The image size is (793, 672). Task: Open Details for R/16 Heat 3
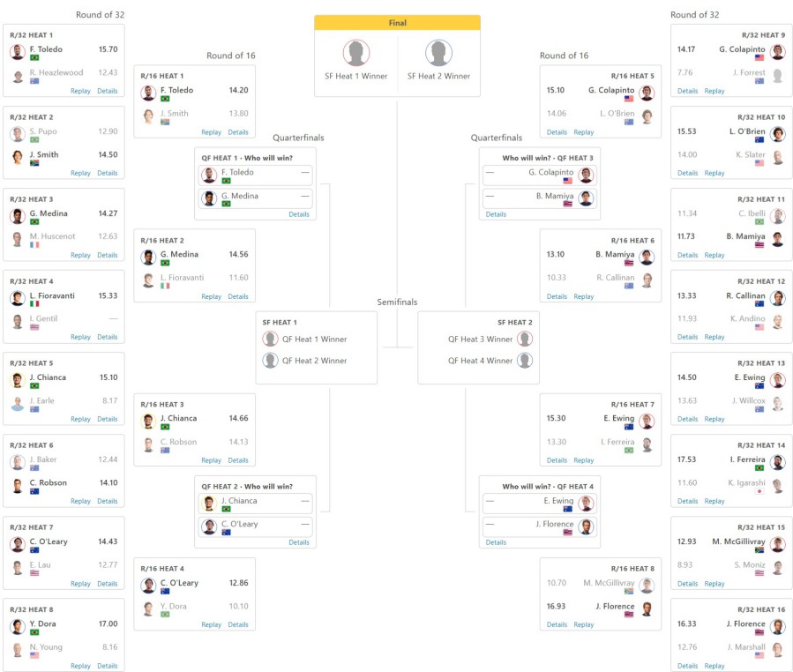pos(238,460)
